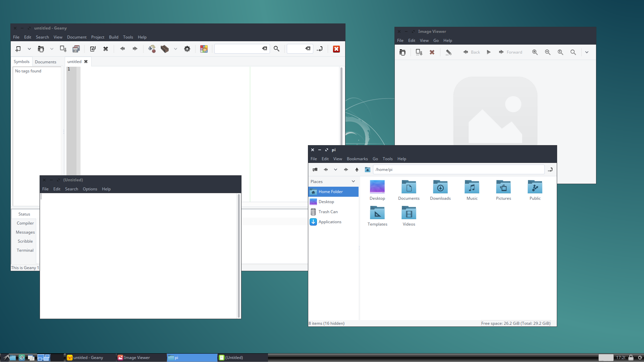Select the Messages tab in Geany
This screenshot has width=644, height=362.
click(25, 232)
